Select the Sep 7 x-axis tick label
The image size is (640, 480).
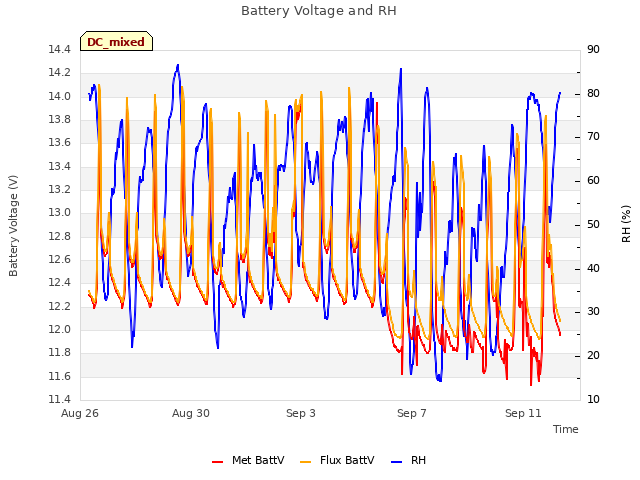pos(412,413)
